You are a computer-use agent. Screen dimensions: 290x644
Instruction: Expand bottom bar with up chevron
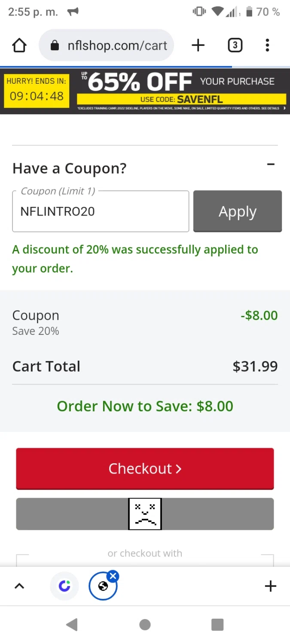[19, 586]
